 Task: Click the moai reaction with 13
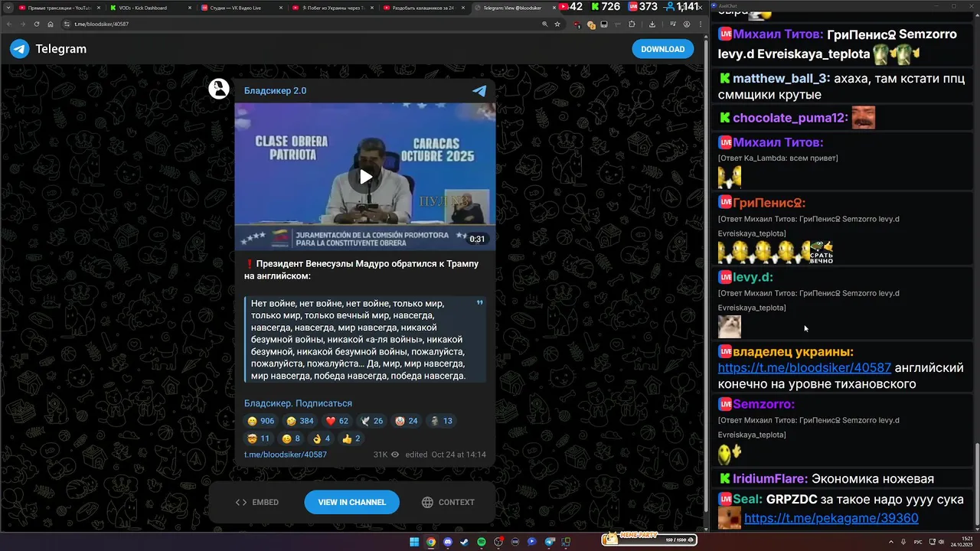440,421
